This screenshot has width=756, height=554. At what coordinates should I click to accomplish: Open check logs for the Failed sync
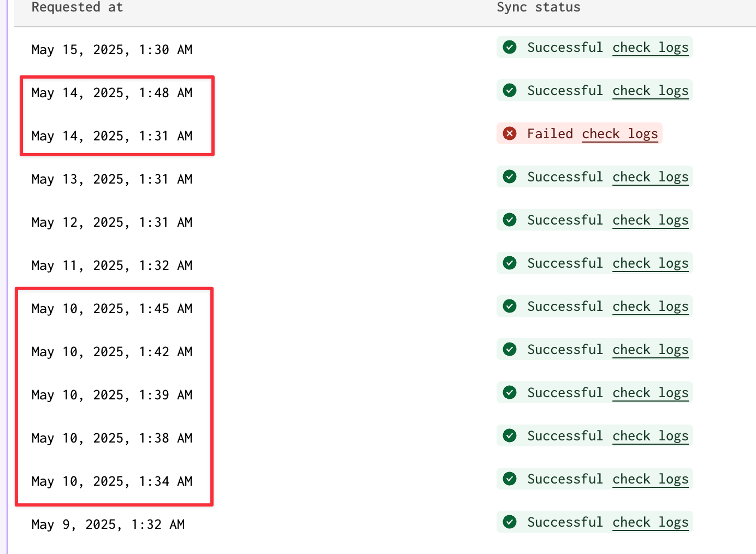pos(619,134)
